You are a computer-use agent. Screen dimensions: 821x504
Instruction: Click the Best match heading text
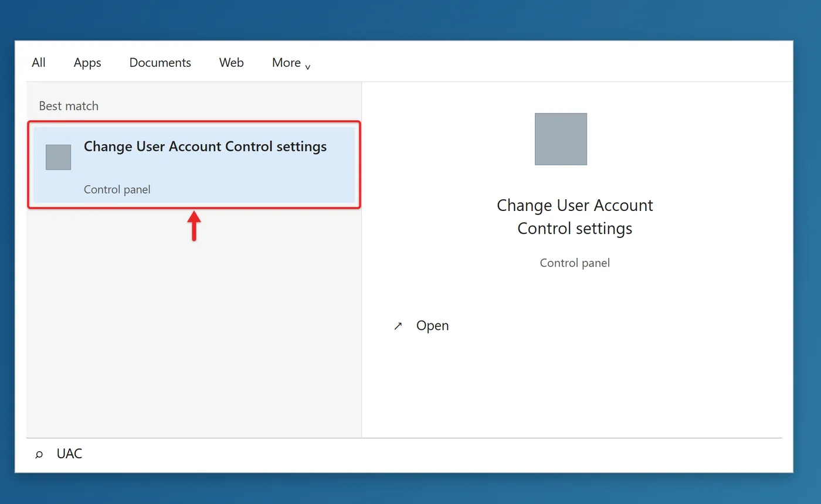(69, 106)
